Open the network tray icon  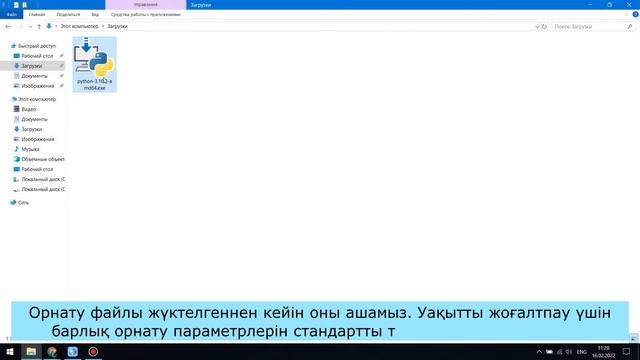click(559, 352)
